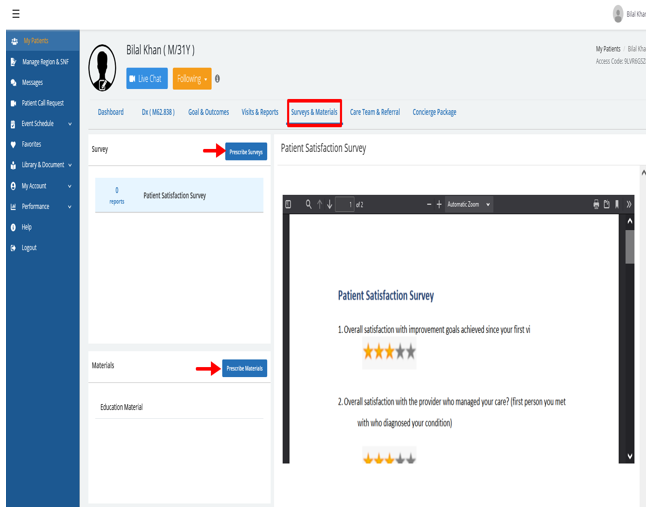Click the Performance chart icon
Screen dimensions: 646x521
[x=13, y=206]
